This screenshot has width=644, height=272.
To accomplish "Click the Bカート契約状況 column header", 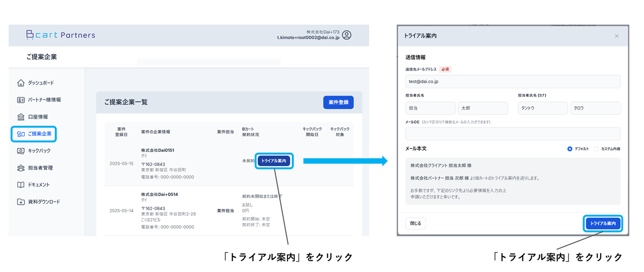I will [x=251, y=132].
